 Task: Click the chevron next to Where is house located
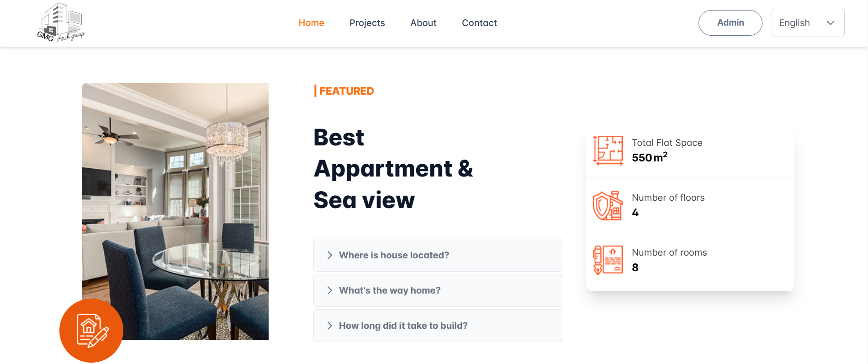point(329,255)
